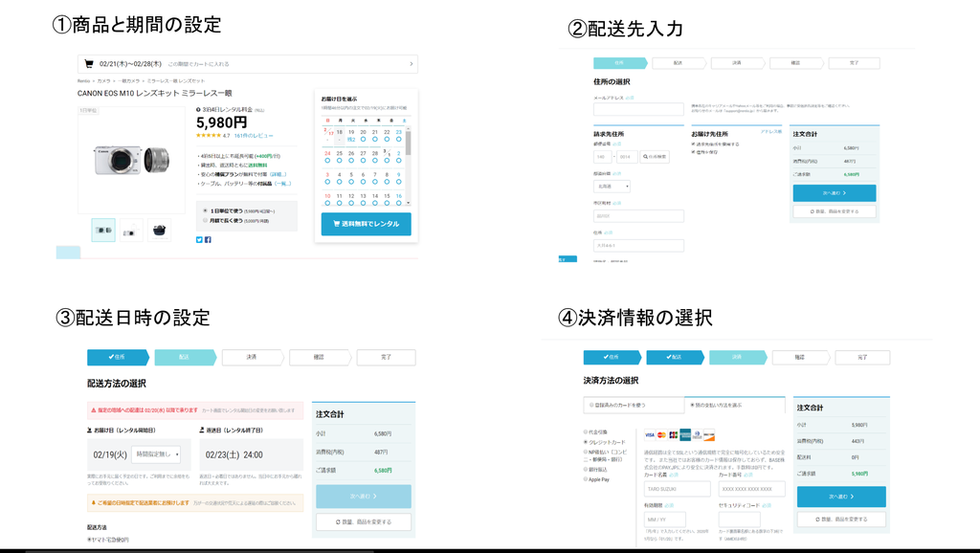Choose the Apple Pay payment radio
The image size is (980, 553).
point(586,479)
